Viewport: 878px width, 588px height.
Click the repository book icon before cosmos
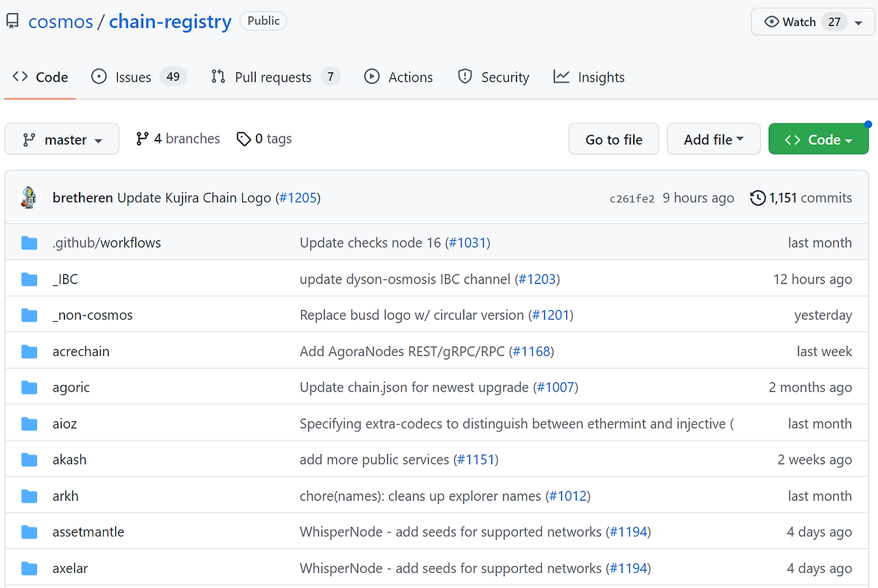tap(12, 20)
